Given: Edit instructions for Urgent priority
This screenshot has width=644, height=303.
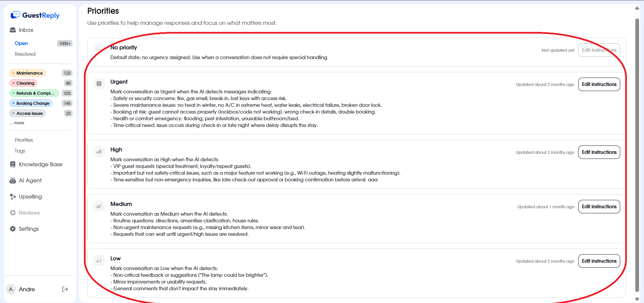Looking at the screenshot, I should [x=599, y=84].
